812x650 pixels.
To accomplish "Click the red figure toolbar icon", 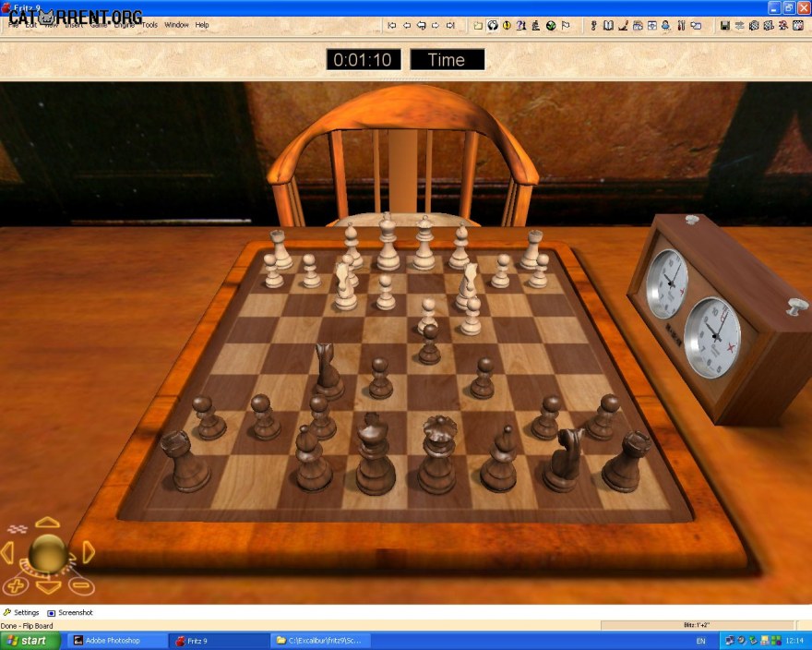I will tap(783, 25).
